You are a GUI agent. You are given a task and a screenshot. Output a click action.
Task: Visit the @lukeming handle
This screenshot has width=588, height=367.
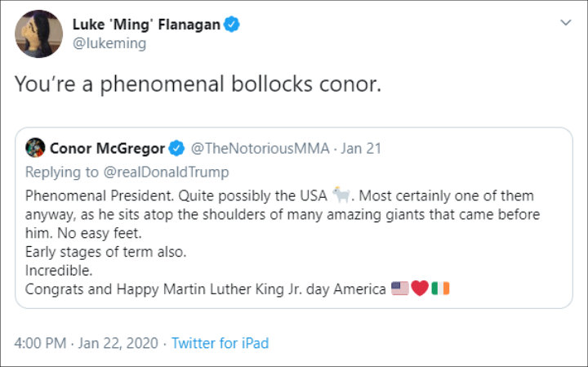pos(109,43)
